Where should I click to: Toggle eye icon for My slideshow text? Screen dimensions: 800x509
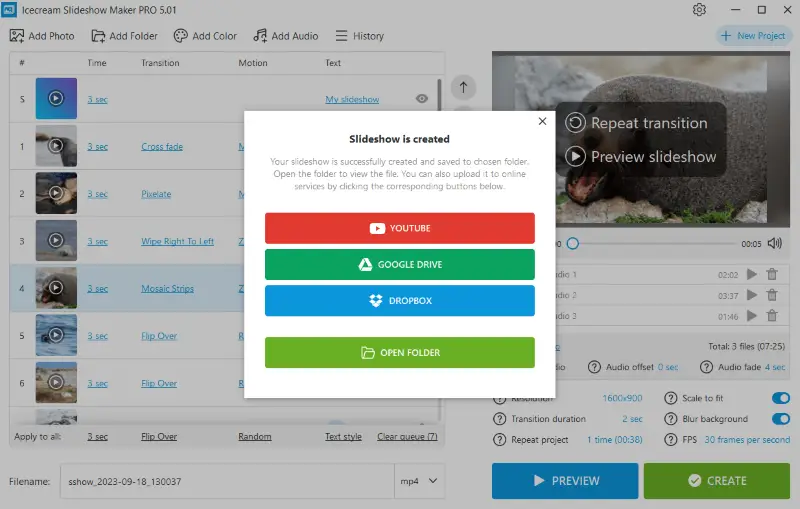click(422, 99)
